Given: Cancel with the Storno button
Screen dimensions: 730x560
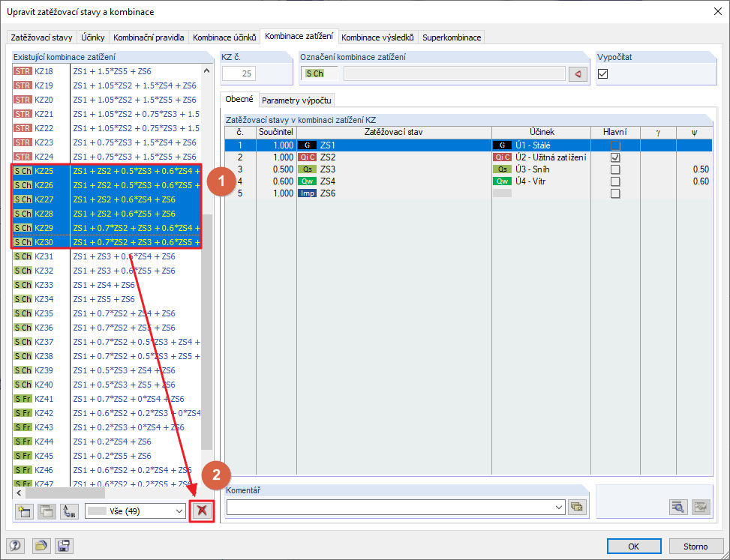Looking at the screenshot, I should 695,546.
